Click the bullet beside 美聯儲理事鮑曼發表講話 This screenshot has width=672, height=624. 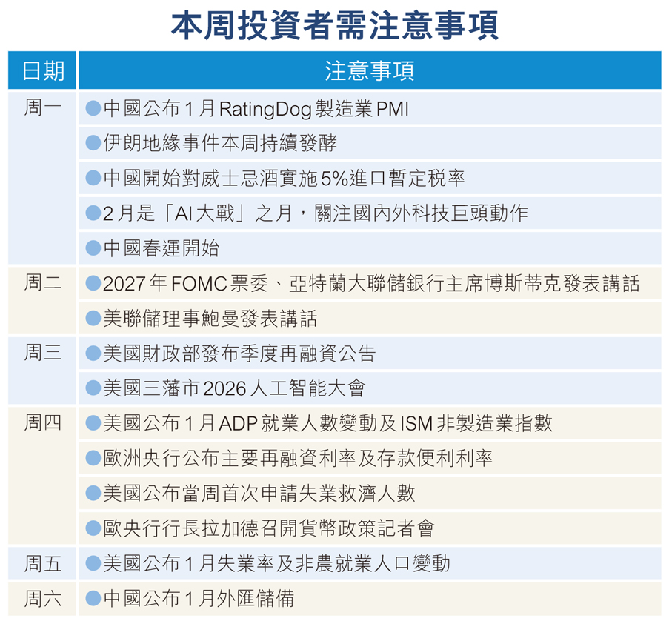[x=93, y=319]
